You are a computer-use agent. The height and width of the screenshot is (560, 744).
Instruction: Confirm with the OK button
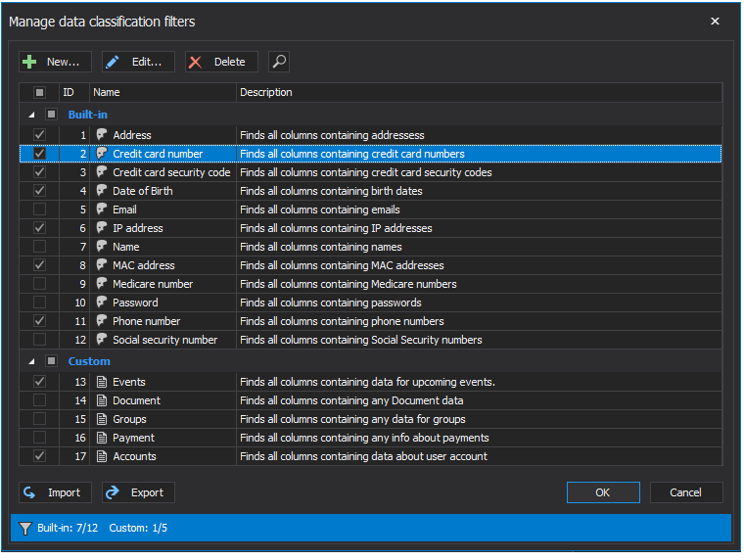coord(603,492)
